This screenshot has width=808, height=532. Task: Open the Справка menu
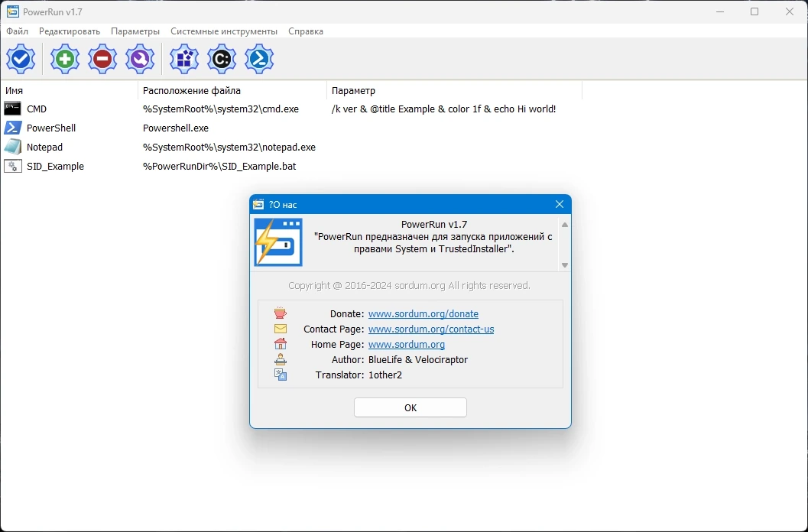tap(306, 31)
